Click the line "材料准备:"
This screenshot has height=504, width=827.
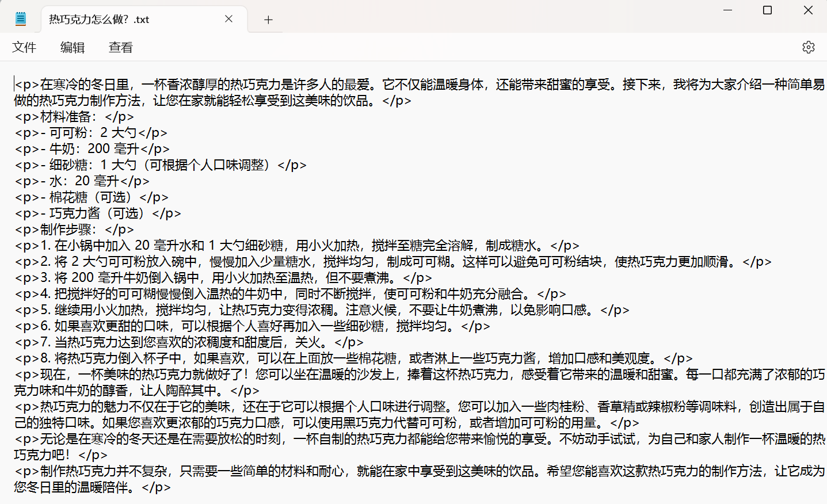[x=75, y=117]
